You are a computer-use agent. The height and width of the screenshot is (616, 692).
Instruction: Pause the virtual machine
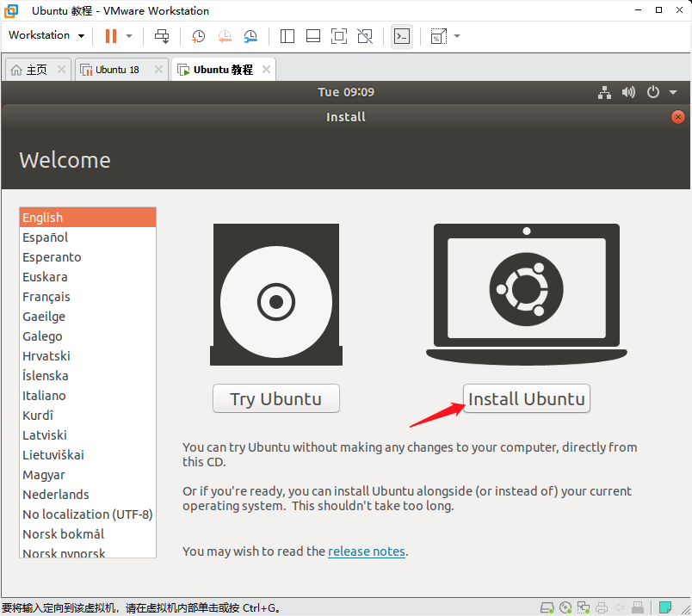[111, 36]
